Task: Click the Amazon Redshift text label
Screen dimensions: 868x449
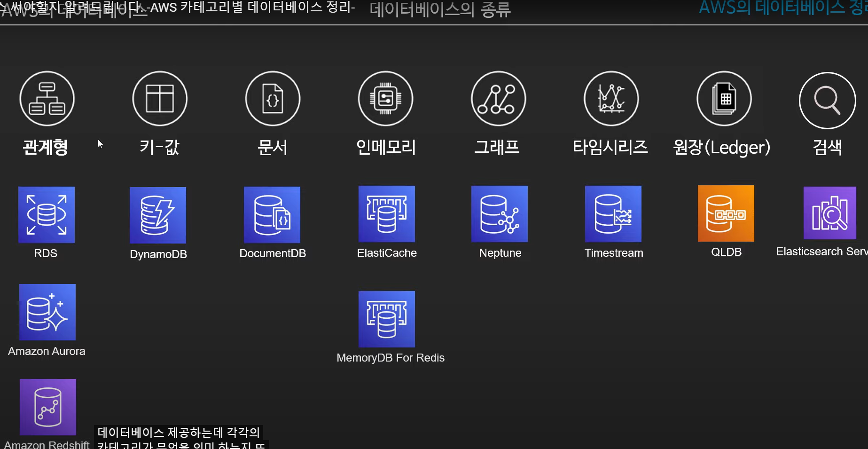Action: pos(47,444)
